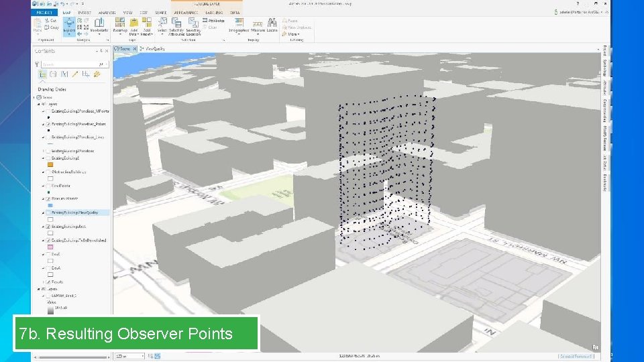
Task: Collapse the 3D Layers group
Action: coord(39,105)
